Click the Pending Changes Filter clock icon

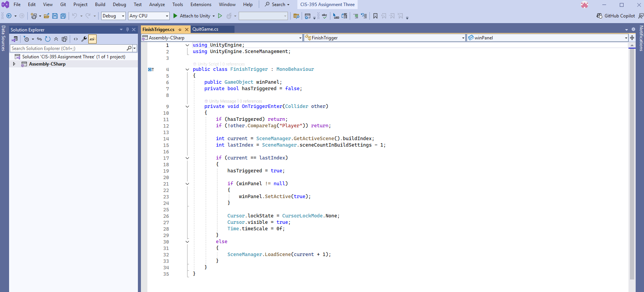pos(27,39)
